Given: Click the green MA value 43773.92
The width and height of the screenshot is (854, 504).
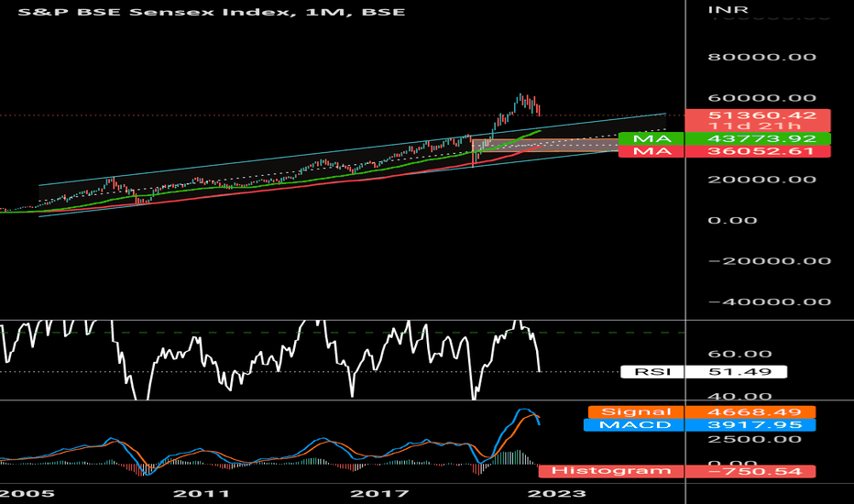Looking at the screenshot, I should click(x=758, y=138).
